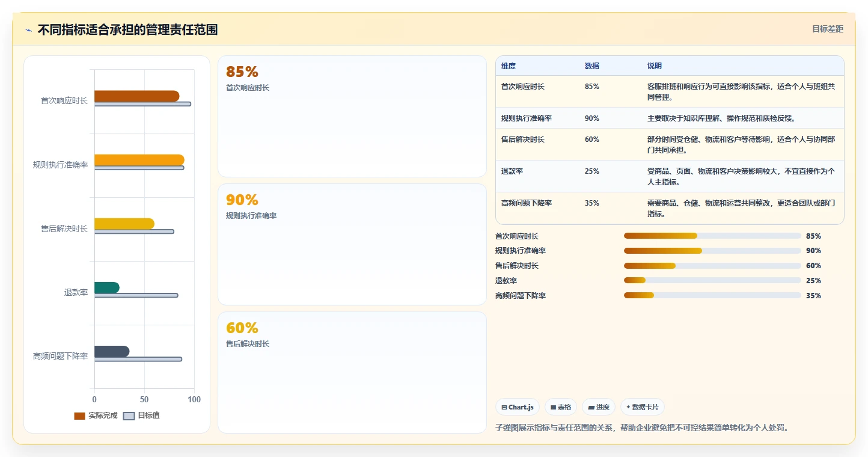This screenshot has width=868, height=457.
Task: Click the 高频问题下降率 progress bar
Action: [x=712, y=295]
